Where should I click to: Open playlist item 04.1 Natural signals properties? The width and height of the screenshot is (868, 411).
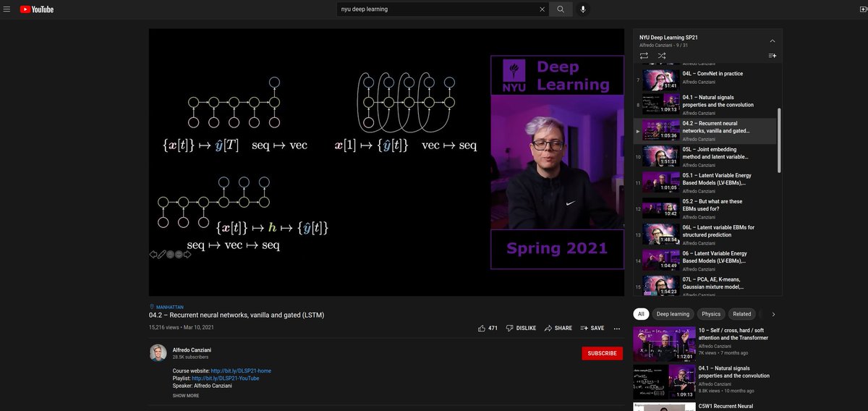pyautogui.click(x=705, y=105)
